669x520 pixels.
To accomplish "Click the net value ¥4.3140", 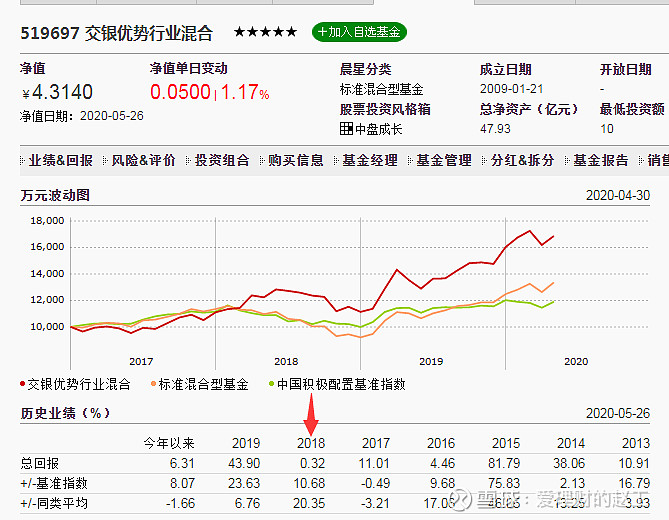I will tap(57, 92).
